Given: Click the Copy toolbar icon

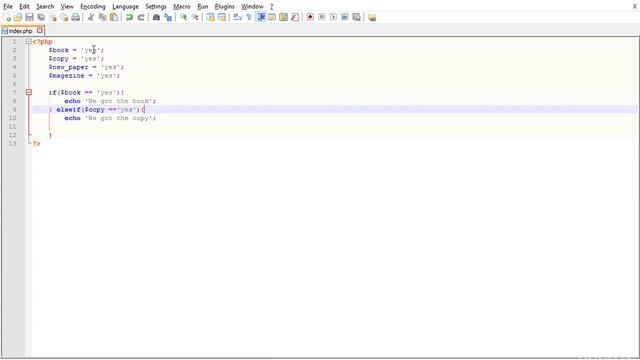Looking at the screenshot, I should [102, 17].
